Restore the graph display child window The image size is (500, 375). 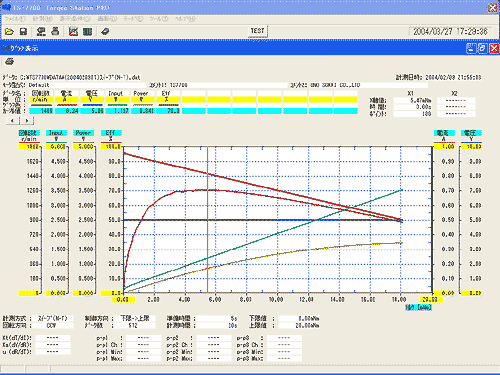click(x=482, y=48)
